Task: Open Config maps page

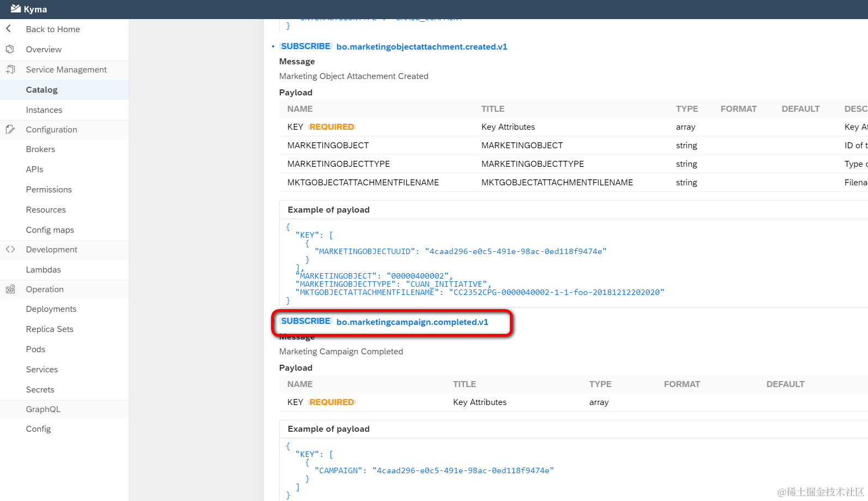Action: [50, 230]
